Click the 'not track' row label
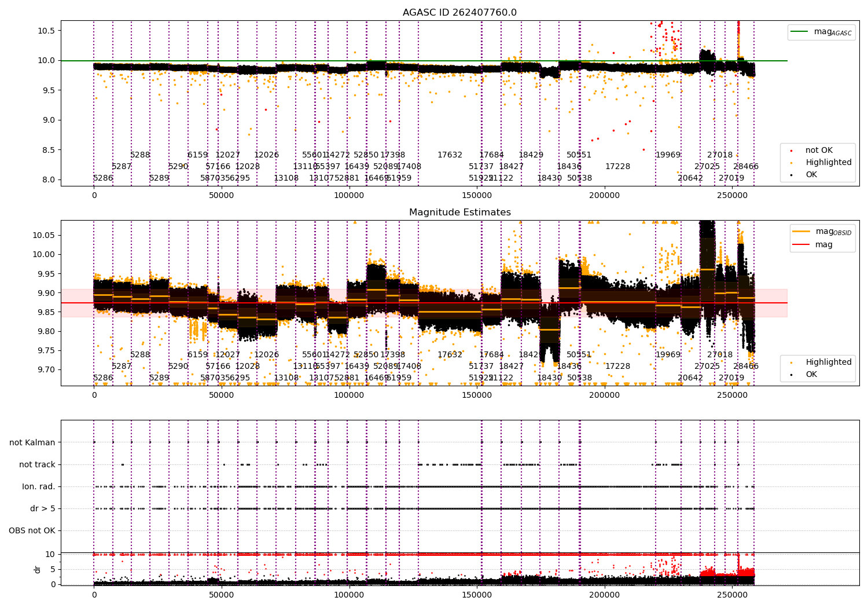This screenshot has height=608, width=868. (37, 464)
